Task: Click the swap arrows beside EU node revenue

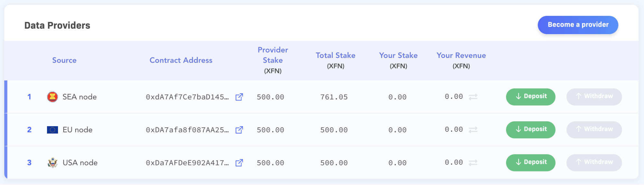Action: [473, 130]
